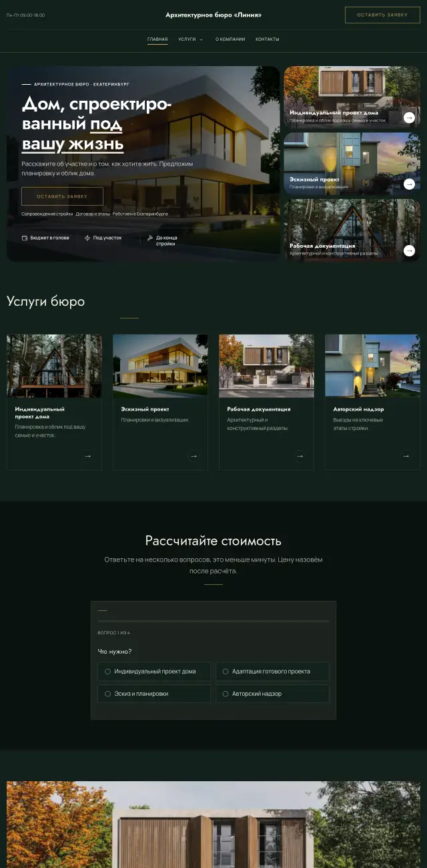This screenshot has height=868, width=427.
Task: Click the heading «Рассчитайте стоимость»
Action: (x=213, y=541)
